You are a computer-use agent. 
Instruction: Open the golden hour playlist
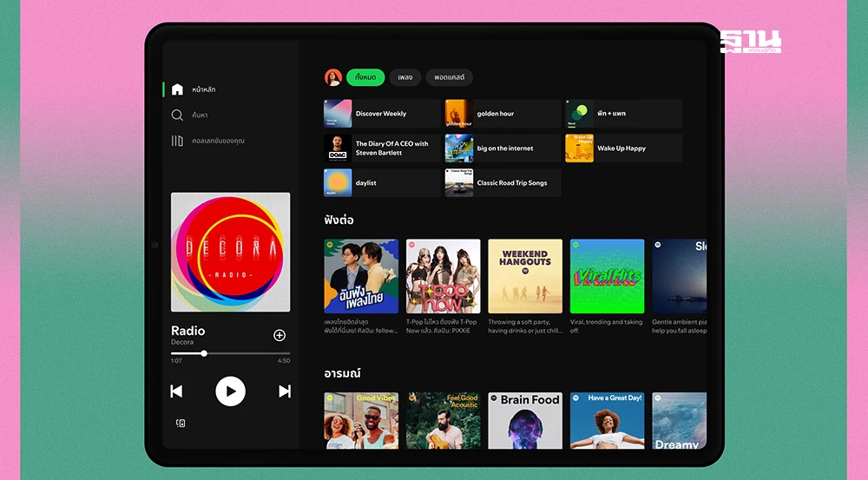pos(502,114)
